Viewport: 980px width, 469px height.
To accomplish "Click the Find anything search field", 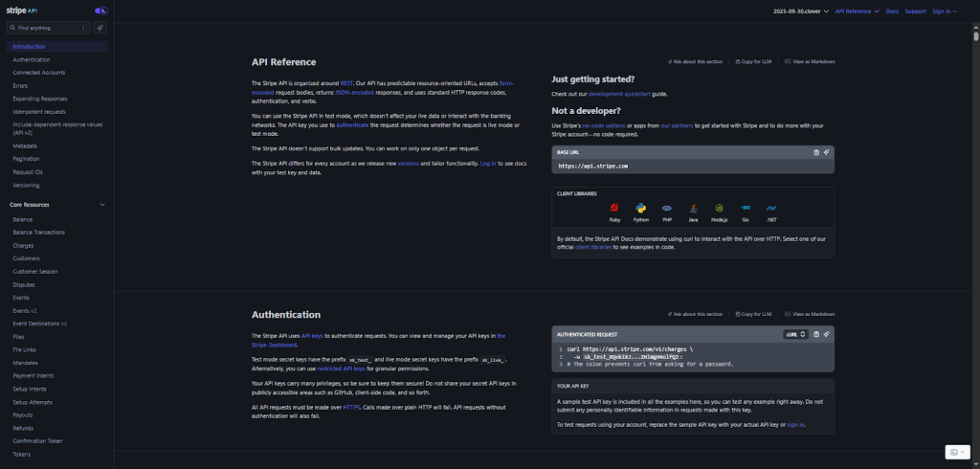I will [x=48, y=28].
